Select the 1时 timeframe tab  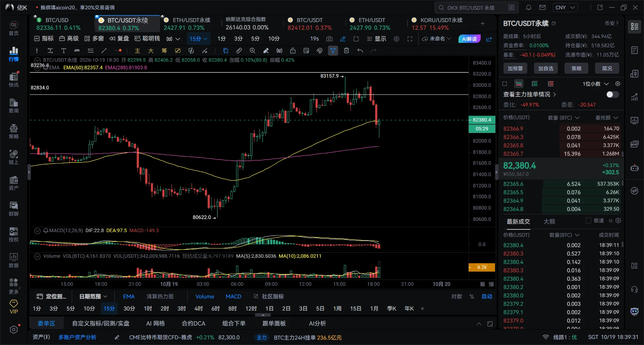coord(148,308)
